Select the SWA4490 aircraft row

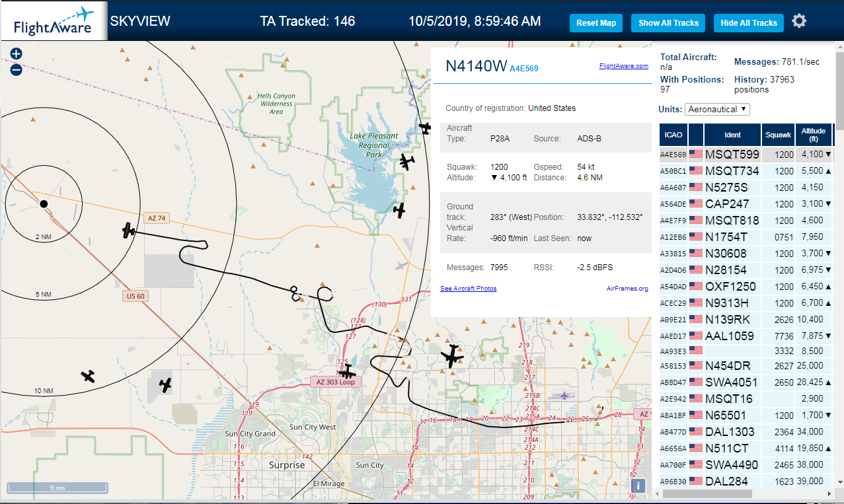[746, 465]
